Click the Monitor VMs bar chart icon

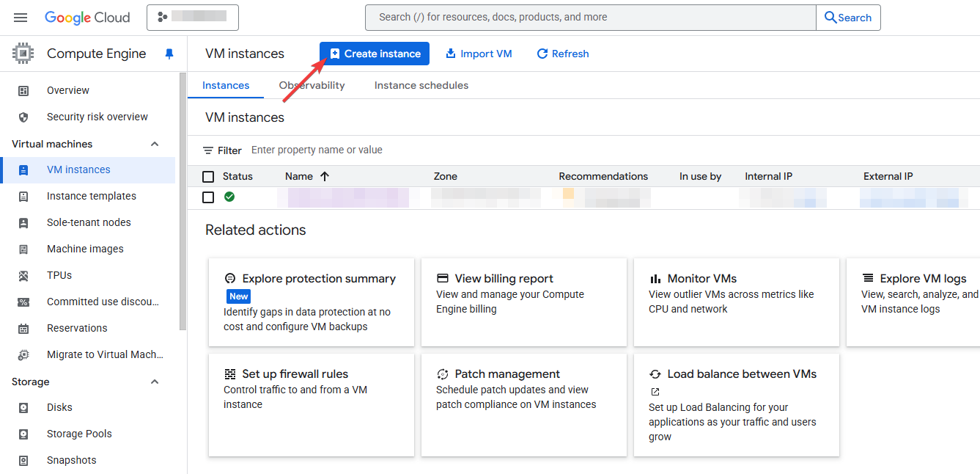click(x=655, y=279)
